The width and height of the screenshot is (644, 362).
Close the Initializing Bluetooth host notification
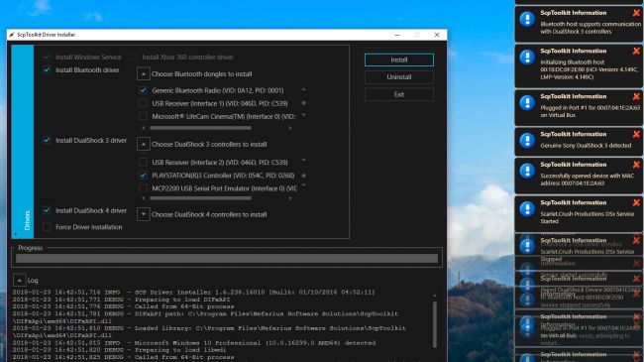click(636, 52)
